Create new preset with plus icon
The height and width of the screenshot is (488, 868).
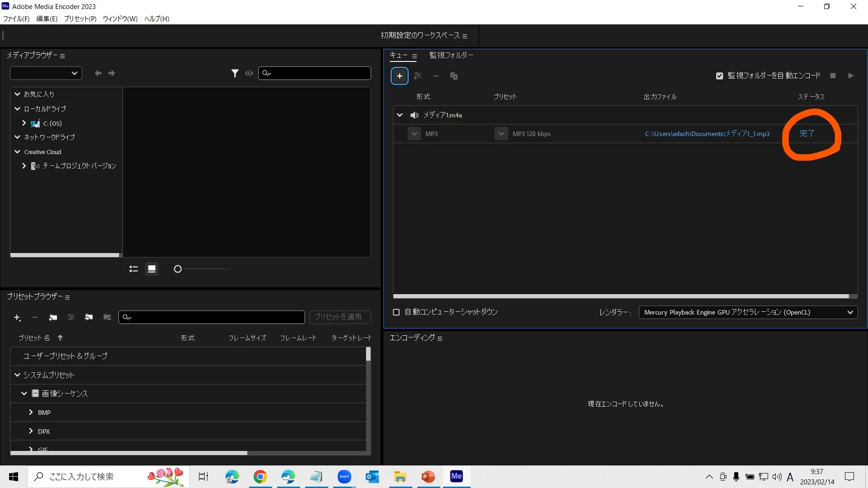(x=17, y=318)
